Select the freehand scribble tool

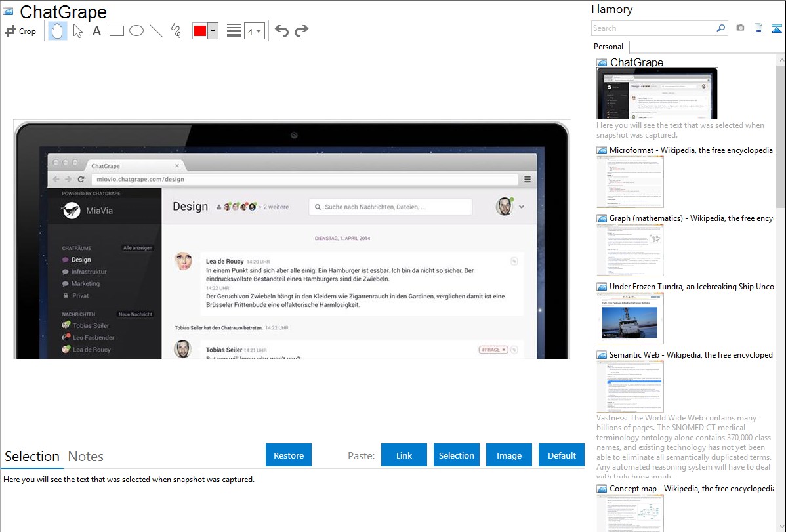coord(176,31)
